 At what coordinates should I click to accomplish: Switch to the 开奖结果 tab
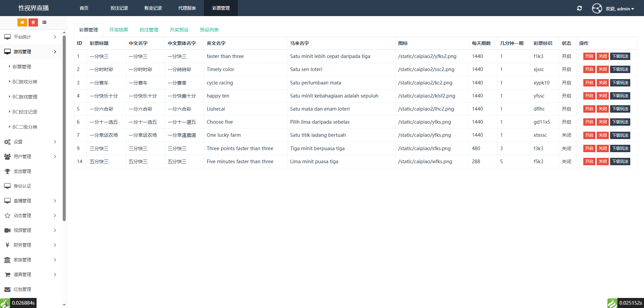tap(119, 30)
